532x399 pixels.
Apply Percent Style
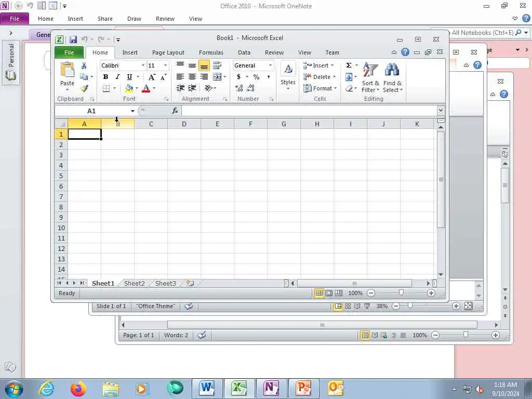[257, 77]
